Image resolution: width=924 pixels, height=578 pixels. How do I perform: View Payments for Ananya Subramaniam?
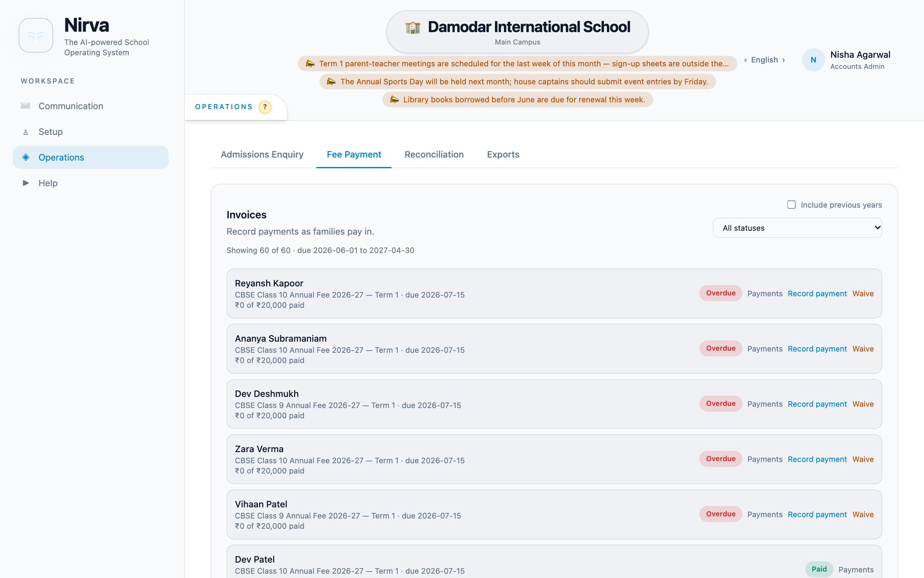point(764,349)
